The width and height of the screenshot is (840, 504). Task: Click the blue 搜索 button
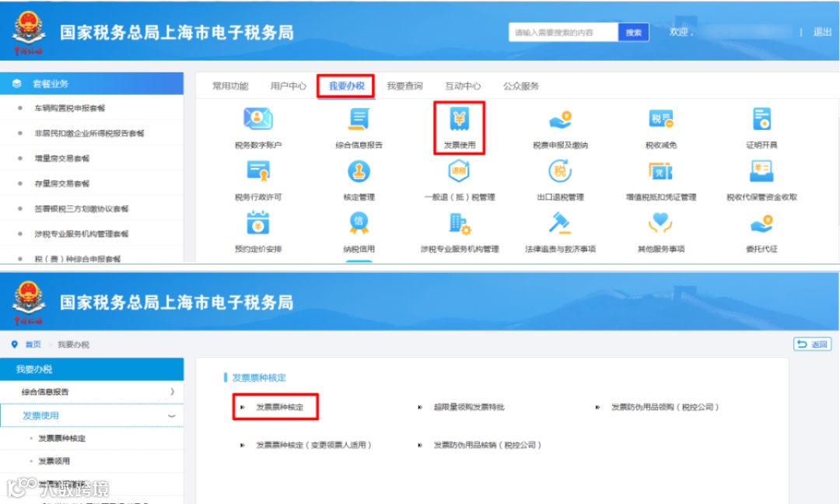(633, 32)
